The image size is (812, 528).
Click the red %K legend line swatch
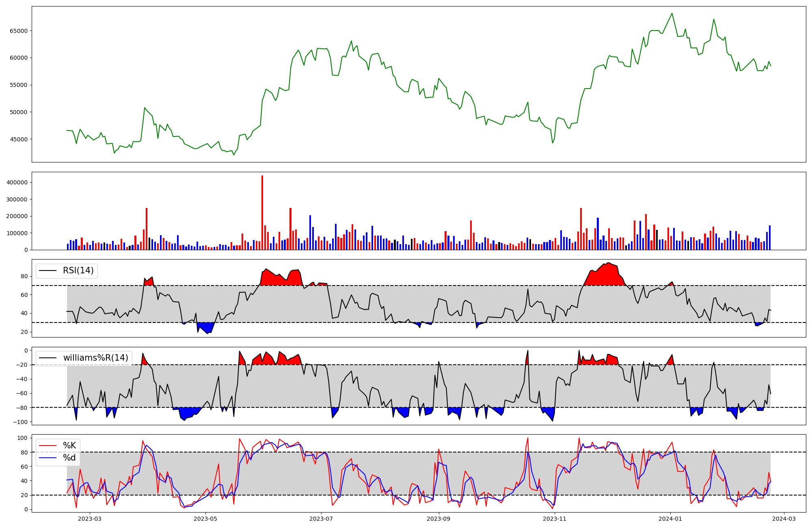pyautogui.click(x=48, y=446)
